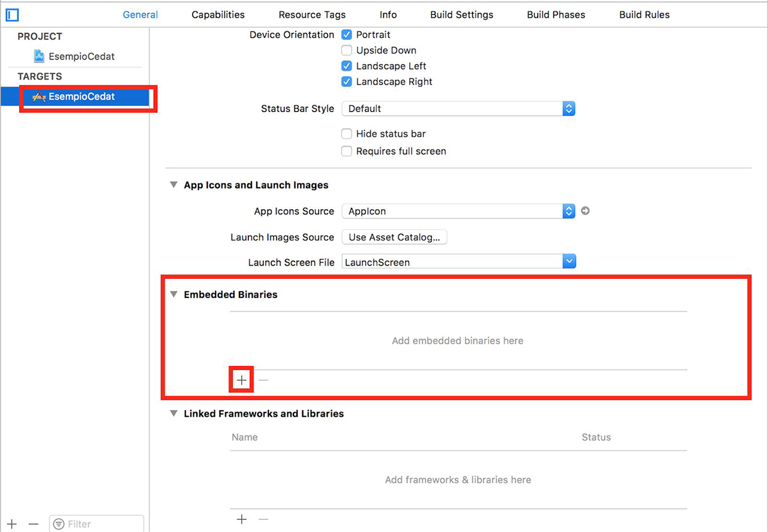Remove target using bottom-left minus button
Viewport: 768px width, 532px height.
click(34, 524)
